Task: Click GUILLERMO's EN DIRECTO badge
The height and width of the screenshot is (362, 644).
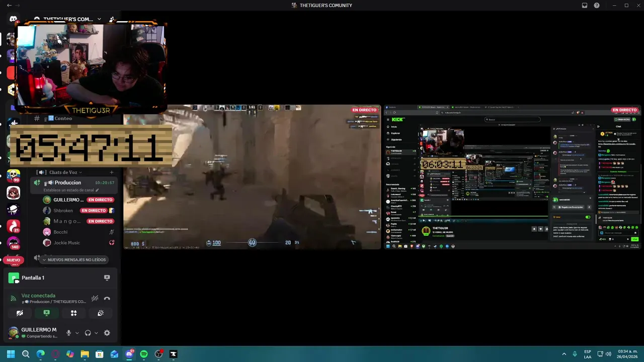Action: (100, 200)
